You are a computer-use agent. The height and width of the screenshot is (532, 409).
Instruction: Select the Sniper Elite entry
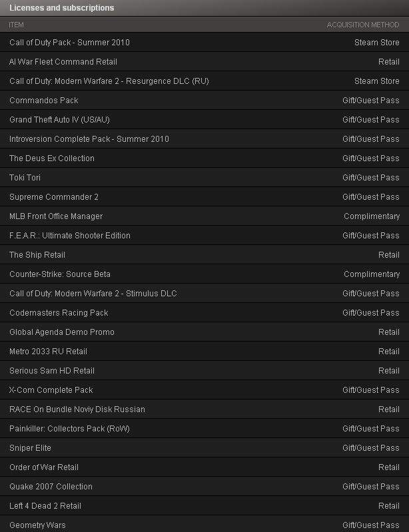(204, 448)
